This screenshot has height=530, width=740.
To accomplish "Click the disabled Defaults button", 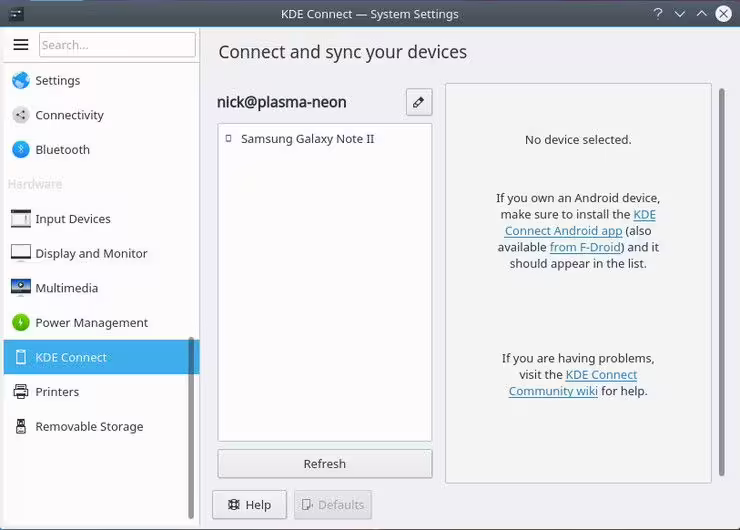I will click(x=333, y=505).
